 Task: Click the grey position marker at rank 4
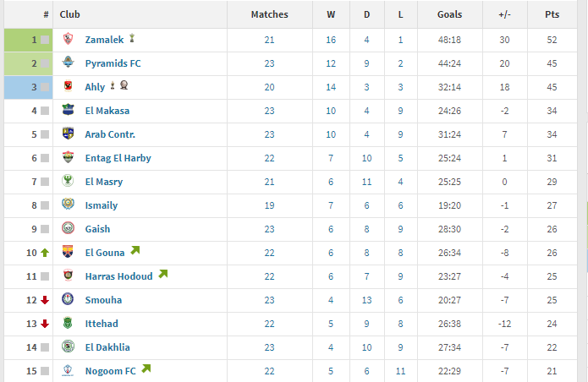point(45,111)
